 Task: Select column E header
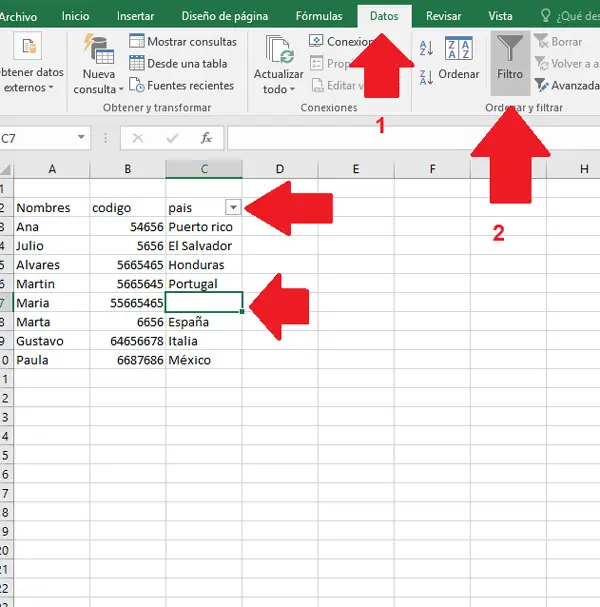[x=356, y=169]
